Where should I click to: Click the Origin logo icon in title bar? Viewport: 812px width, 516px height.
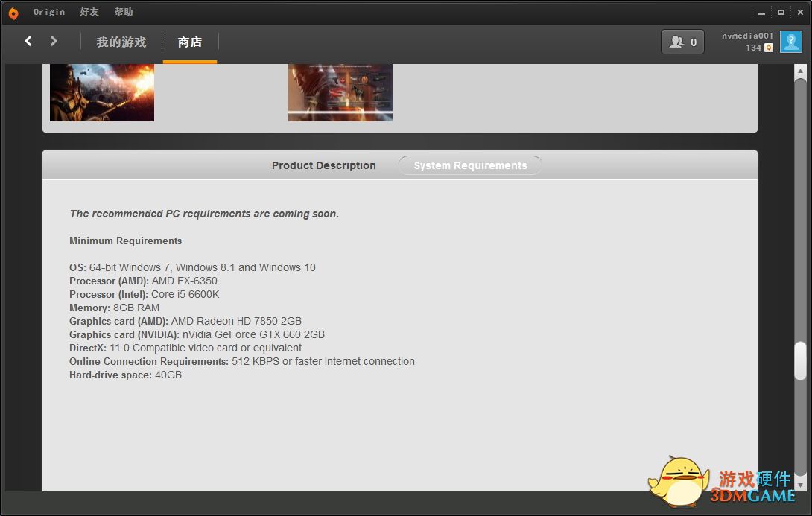pyautogui.click(x=13, y=13)
